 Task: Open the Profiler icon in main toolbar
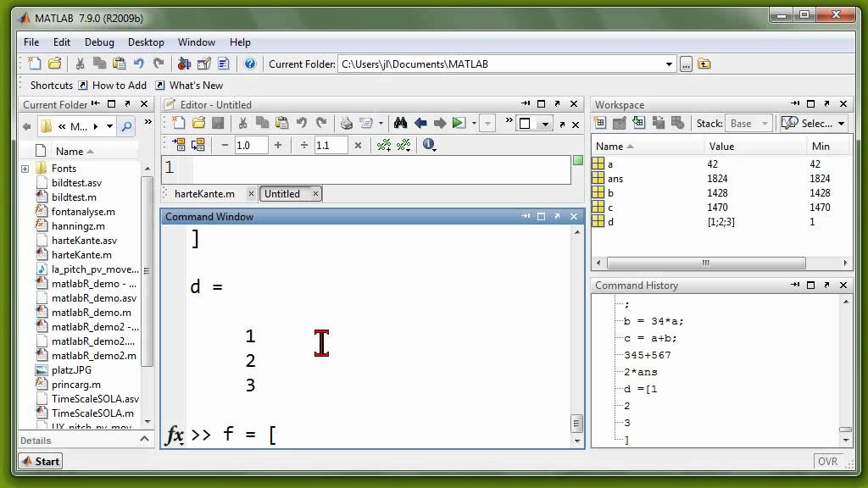click(224, 64)
